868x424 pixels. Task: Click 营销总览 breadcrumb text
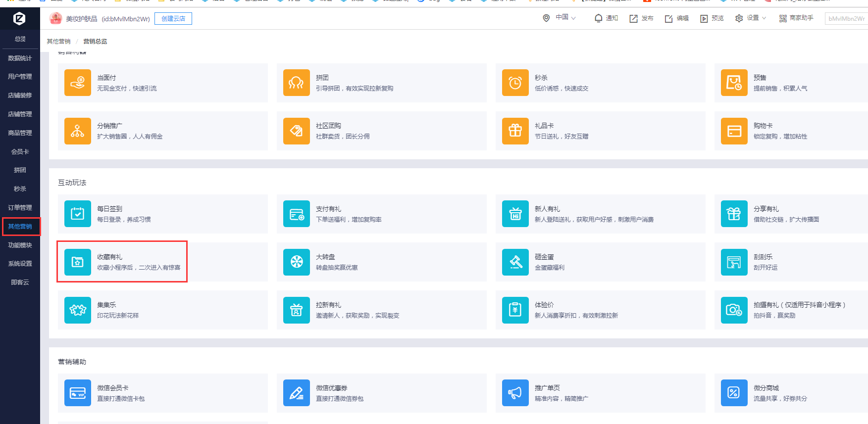[x=95, y=42]
